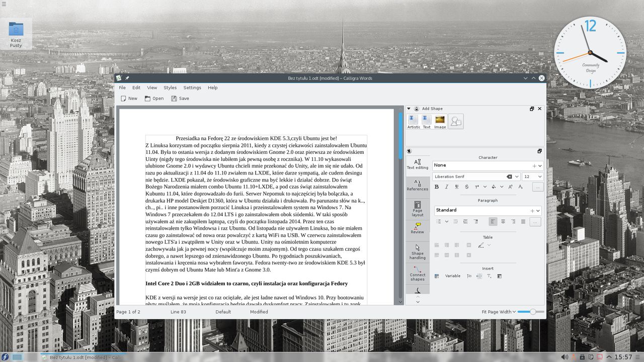
Task: Open the shape collections button
Action: tap(456, 121)
